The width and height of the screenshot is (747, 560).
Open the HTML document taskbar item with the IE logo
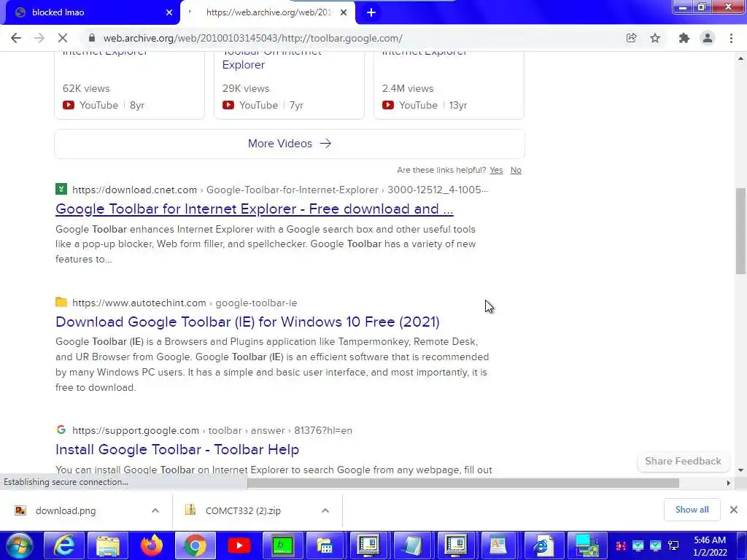pos(543,545)
